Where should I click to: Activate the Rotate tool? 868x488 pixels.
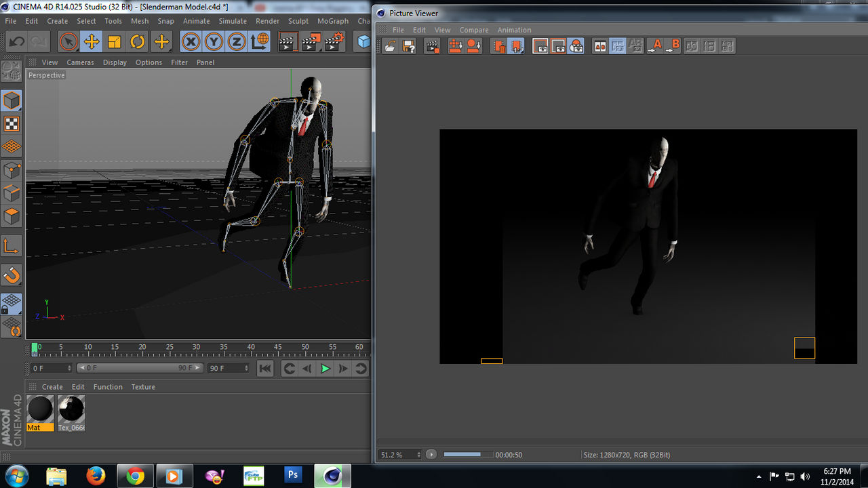point(138,42)
